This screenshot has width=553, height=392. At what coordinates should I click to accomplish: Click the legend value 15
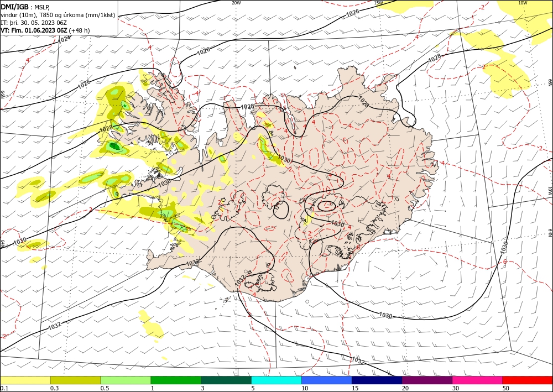click(355, 388)
